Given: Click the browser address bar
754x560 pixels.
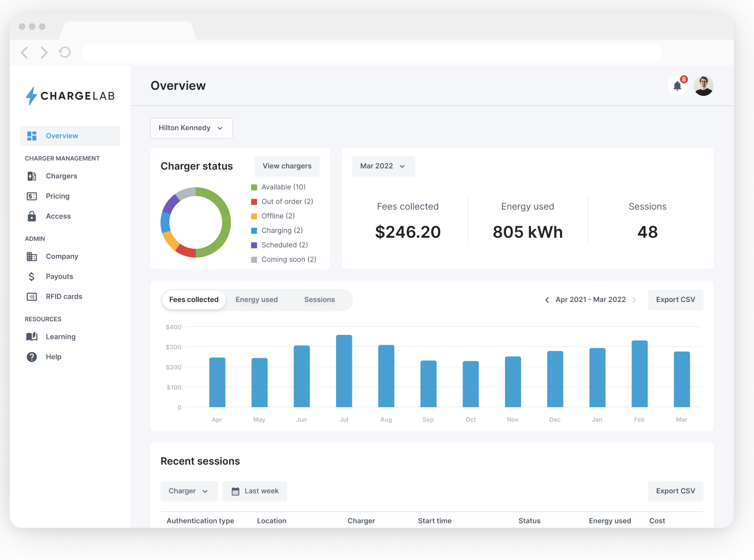Looking at the screenshot, I should pos(372,53).
